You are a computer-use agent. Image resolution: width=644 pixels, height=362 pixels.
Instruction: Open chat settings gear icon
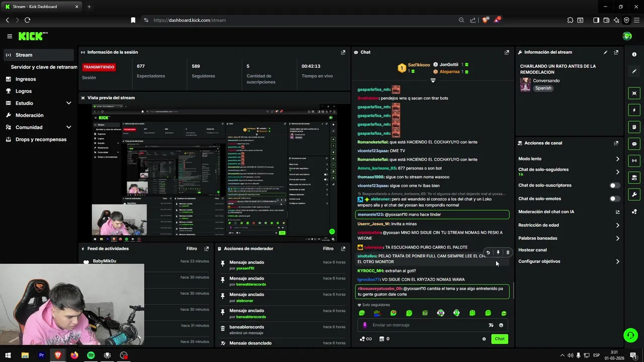tap(484, 339)
